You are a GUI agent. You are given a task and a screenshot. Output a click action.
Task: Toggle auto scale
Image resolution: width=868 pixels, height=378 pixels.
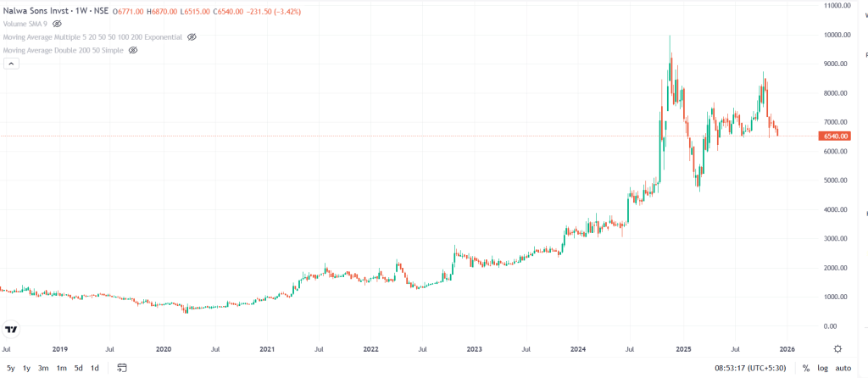pyautogui.click(x=843, y=368)
